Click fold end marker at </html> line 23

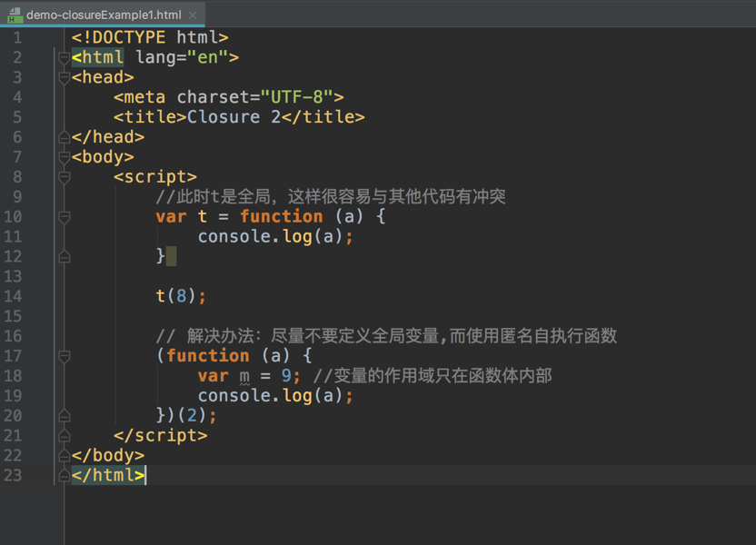click(65, 476)
